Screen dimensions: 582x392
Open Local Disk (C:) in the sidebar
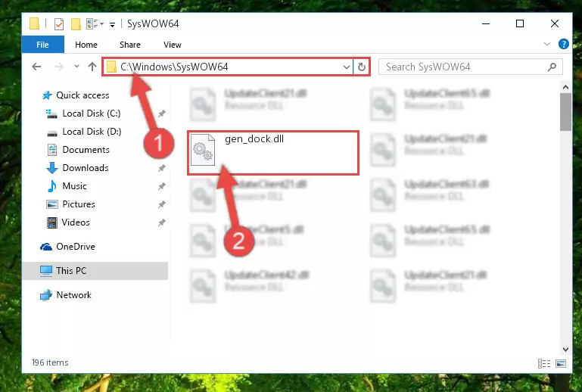point(92,114)
